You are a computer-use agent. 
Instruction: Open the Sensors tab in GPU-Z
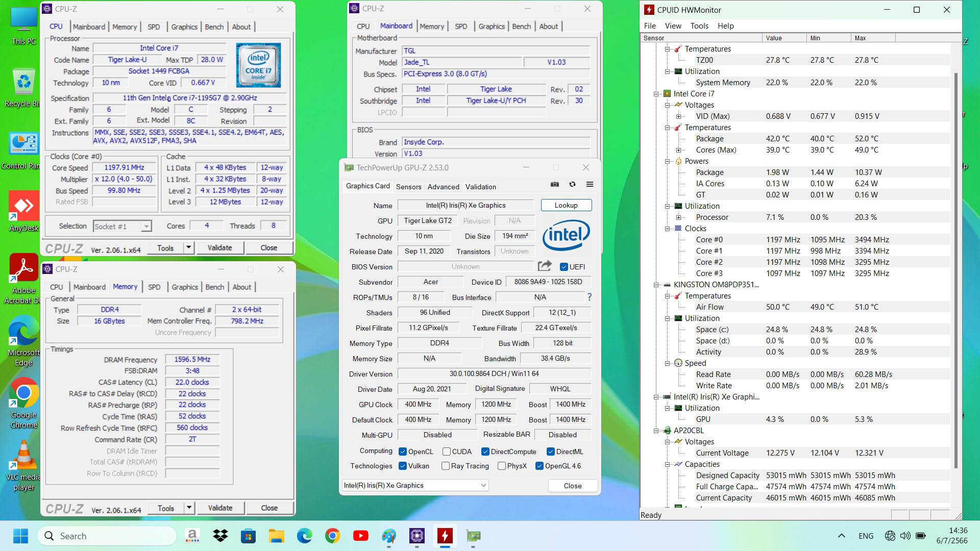[408, 187]
